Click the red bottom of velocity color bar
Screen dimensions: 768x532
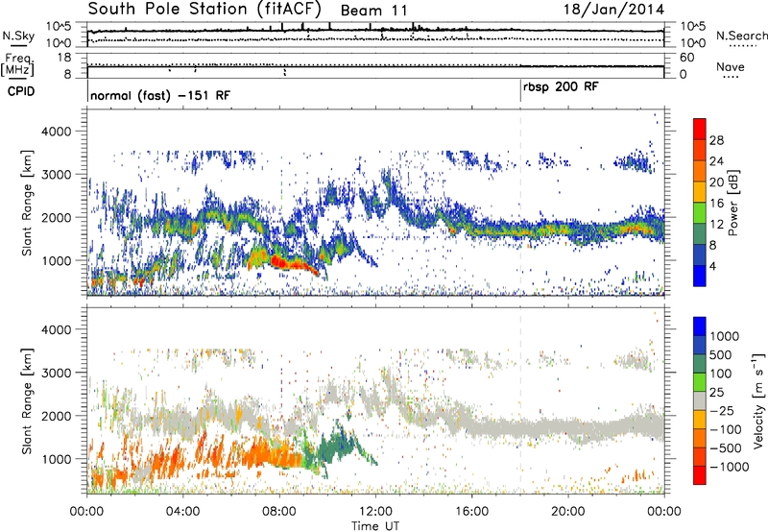700,475
